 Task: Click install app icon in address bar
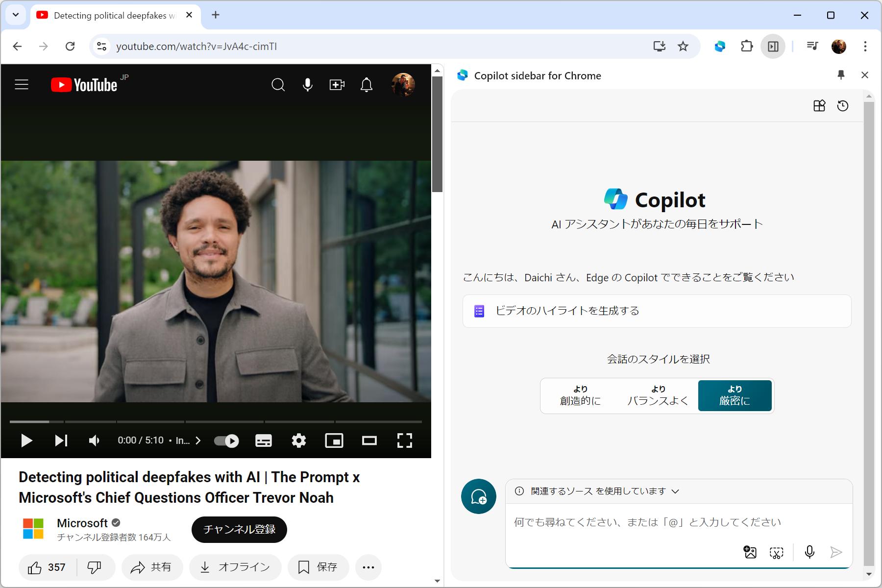tap(660, 47)
